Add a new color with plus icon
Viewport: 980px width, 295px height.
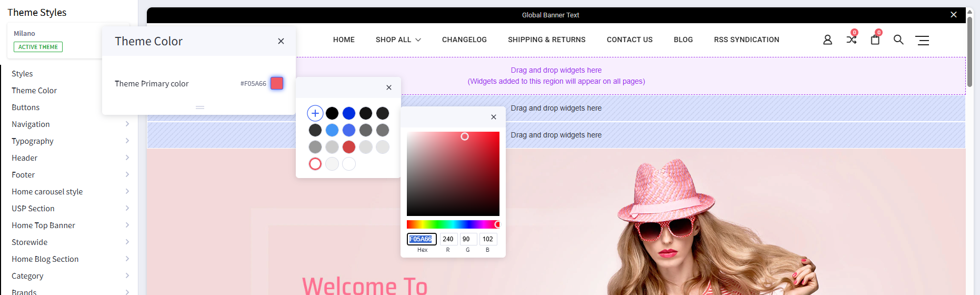315,113
